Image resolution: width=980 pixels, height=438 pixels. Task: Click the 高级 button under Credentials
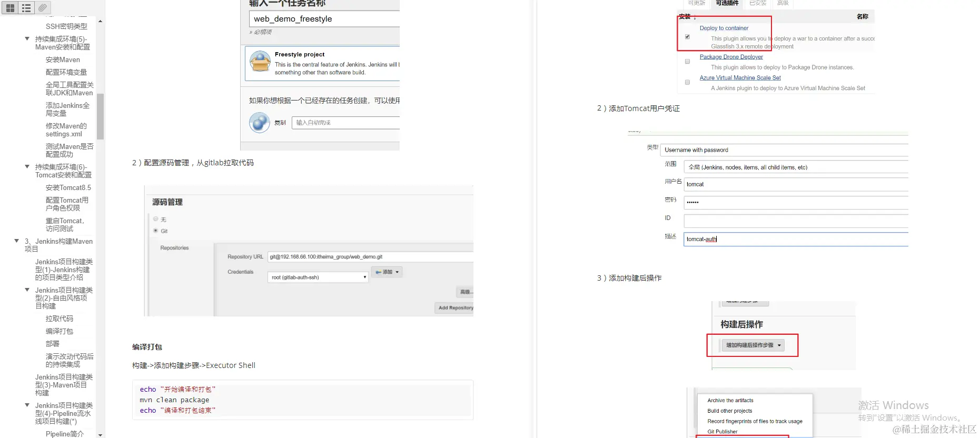[465, 292]
